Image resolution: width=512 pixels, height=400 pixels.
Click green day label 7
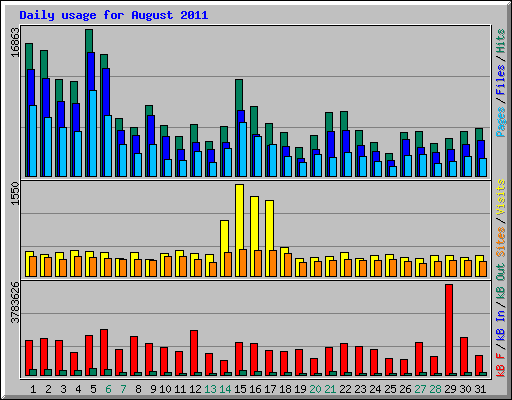[123, 389]
